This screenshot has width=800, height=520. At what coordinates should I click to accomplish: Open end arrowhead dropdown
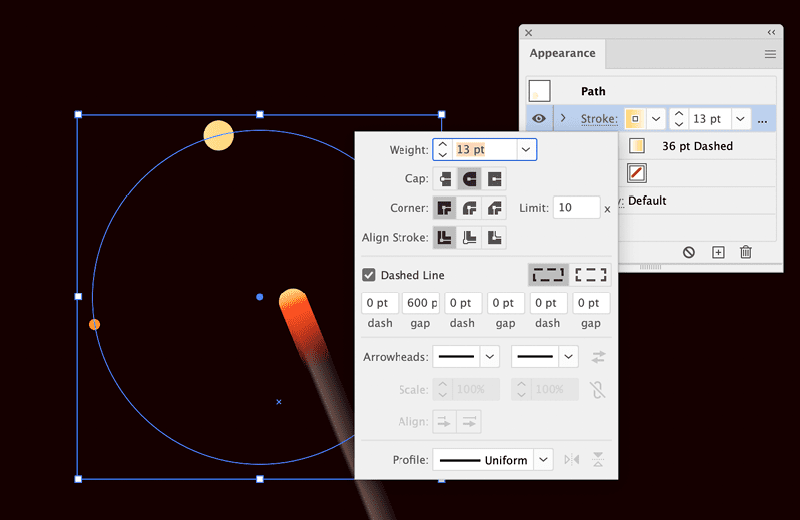coord(568,357)
